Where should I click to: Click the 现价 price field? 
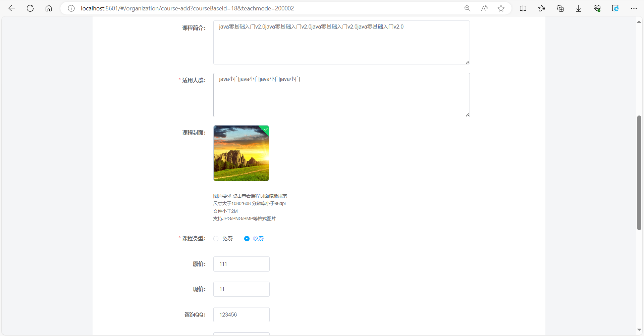[x=241, y=289]
